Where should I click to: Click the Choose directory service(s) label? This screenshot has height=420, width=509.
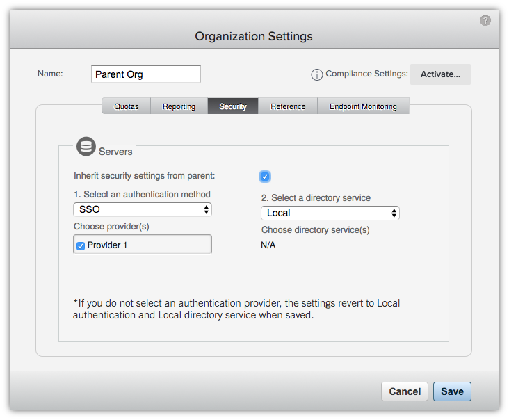(x=316, y=229)
